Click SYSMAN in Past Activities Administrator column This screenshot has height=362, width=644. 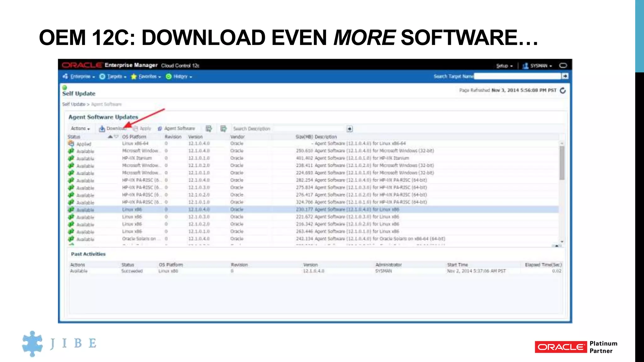383,271
